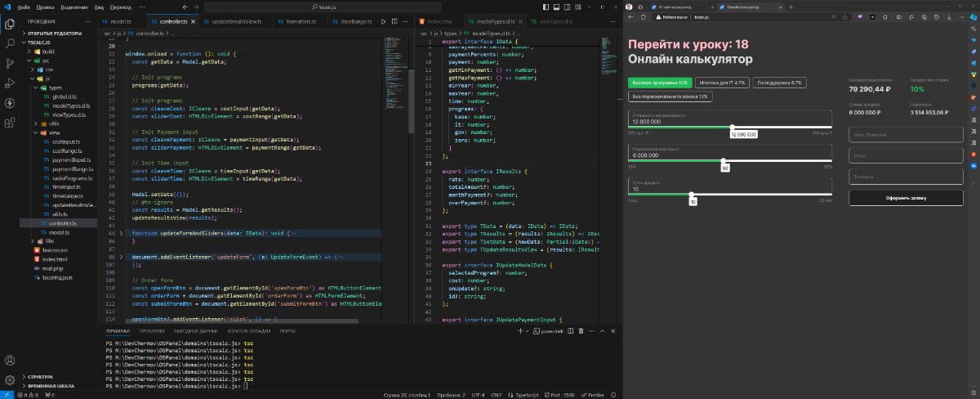Image resolution: width=980 pixels, height=399 pixels.
Task: Collapse the 'view' folder in explorer
Action: (x=54, y=132)
